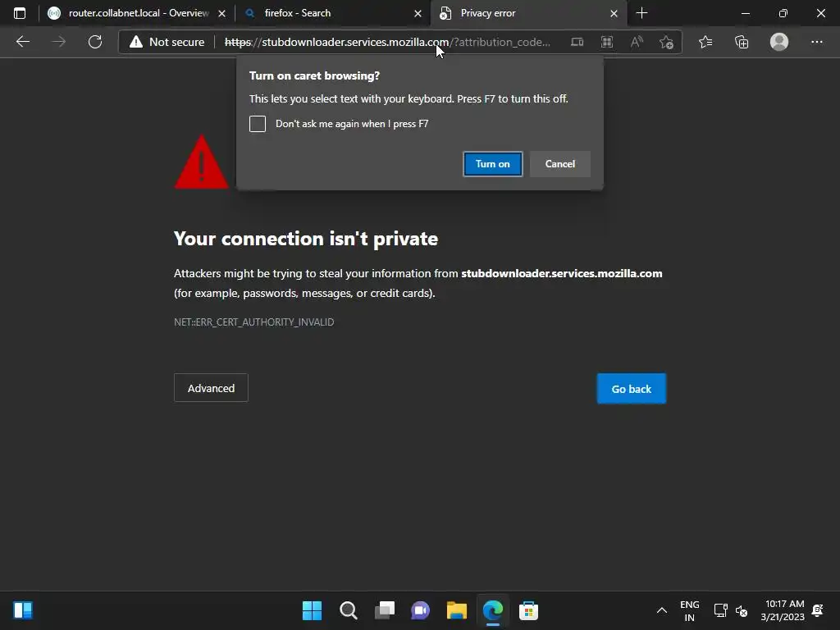Click the Advanced button
Viewport: 840px width, 630px height.
[x=211, y=388]
